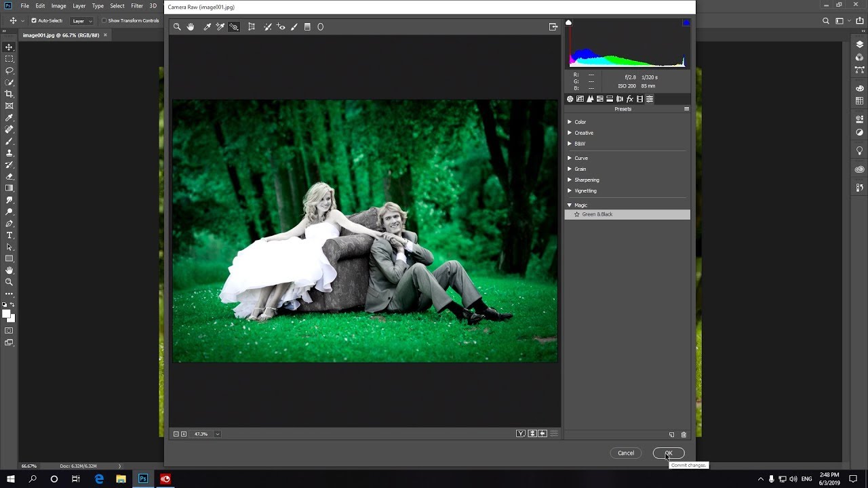Cancel the Camera Raw dialog
Image resolution: width=868 pixels, height=488 pixels.
(x=626, y=453)
